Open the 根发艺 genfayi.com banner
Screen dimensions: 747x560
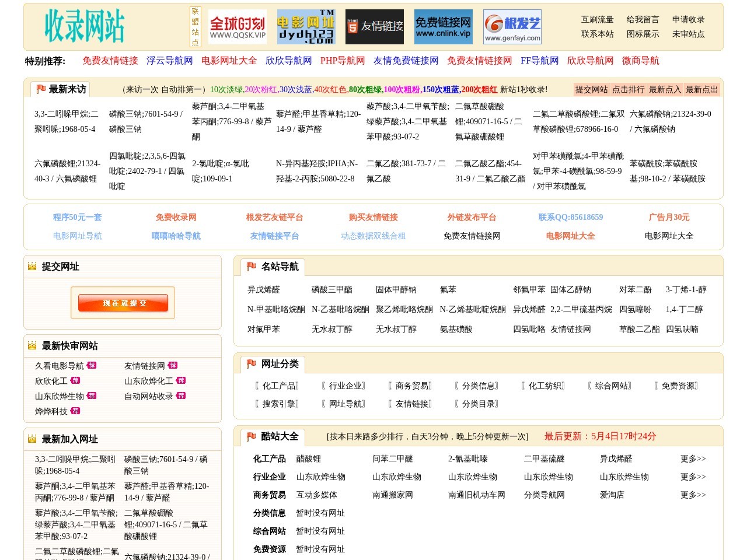click(512, 27)
